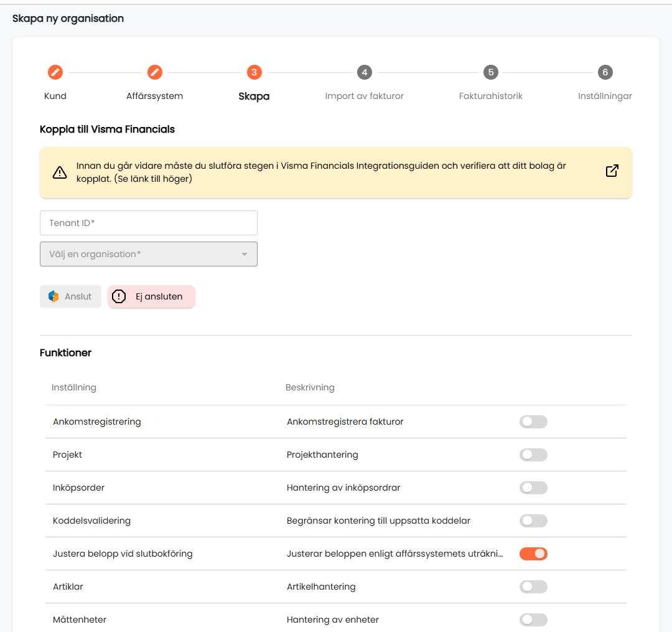Image resolution: width=672 pixels, height=632 pixels.
Task: Click the Affärssystem step pencil icon
Action: pos(155,72)
